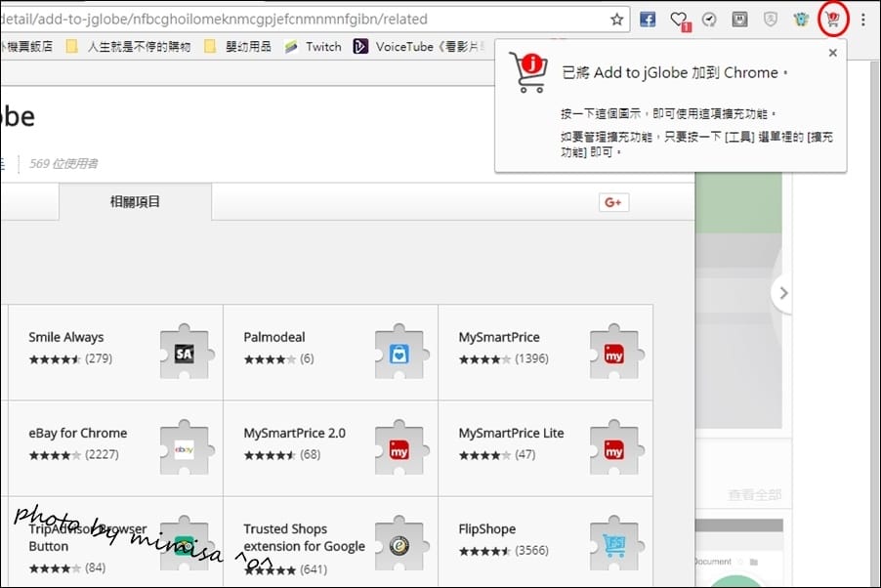Click the next arrow chevron on right
This screenshot has width=881, height=588.
coord(782,292)
